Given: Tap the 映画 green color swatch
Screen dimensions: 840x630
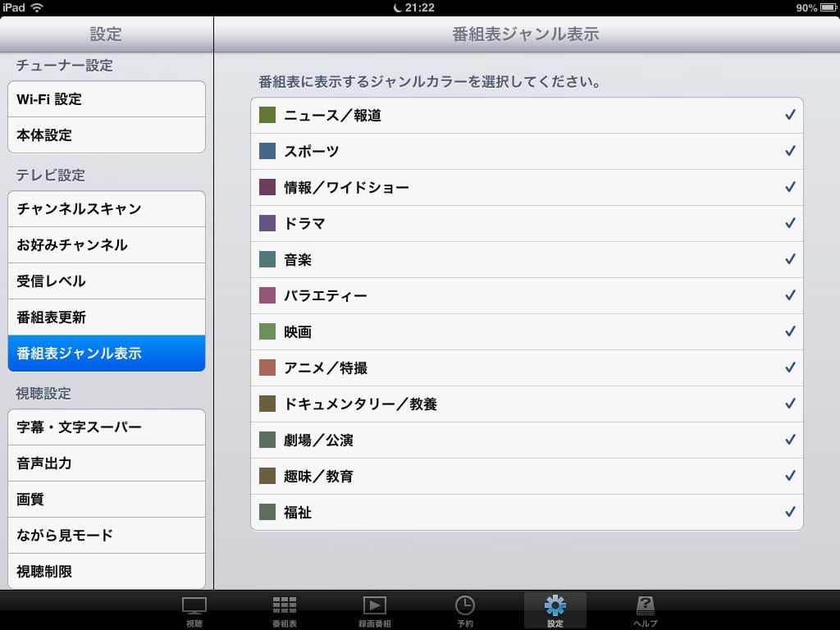Looking at the screenshot, I should point(267,332).
